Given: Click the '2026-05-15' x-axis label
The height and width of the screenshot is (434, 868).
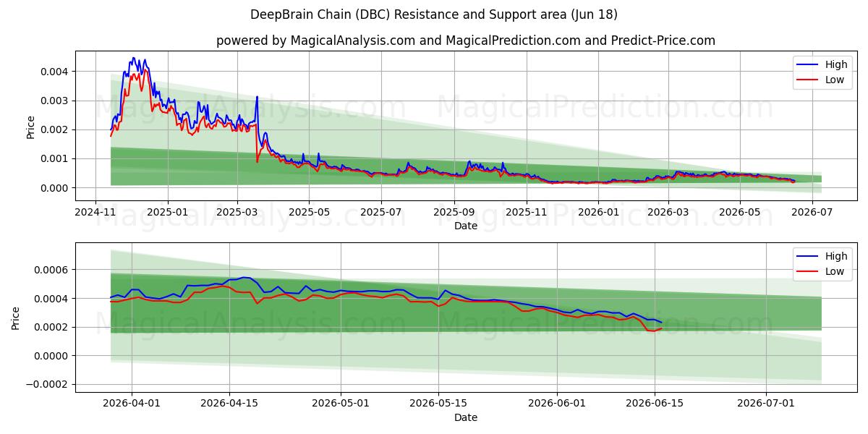Looking at the screenshot, I should (438, 404).
